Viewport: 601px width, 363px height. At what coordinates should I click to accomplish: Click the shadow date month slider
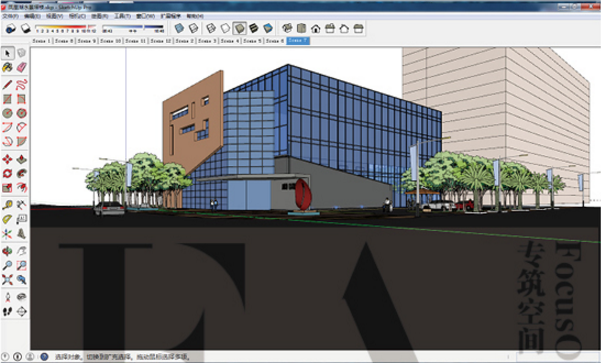(x=66, y=28)
